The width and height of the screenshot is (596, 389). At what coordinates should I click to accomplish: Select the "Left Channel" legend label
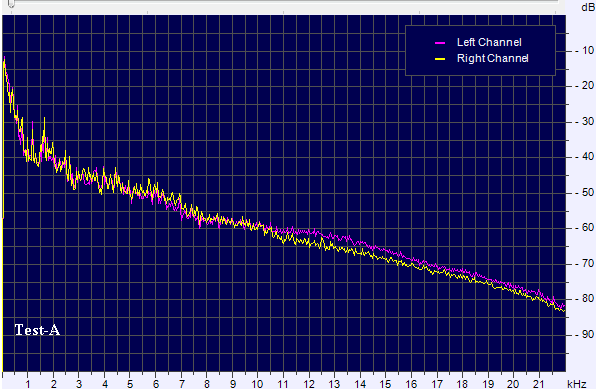(x=489, y=42)
